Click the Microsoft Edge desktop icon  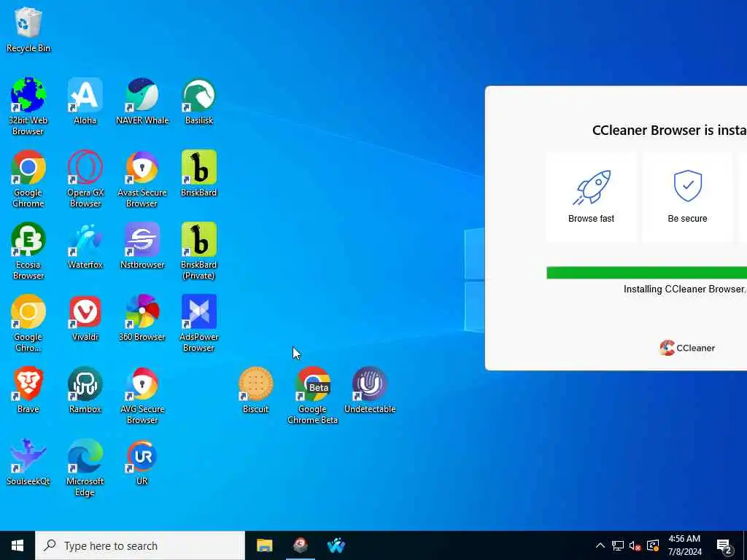[85, 468]
